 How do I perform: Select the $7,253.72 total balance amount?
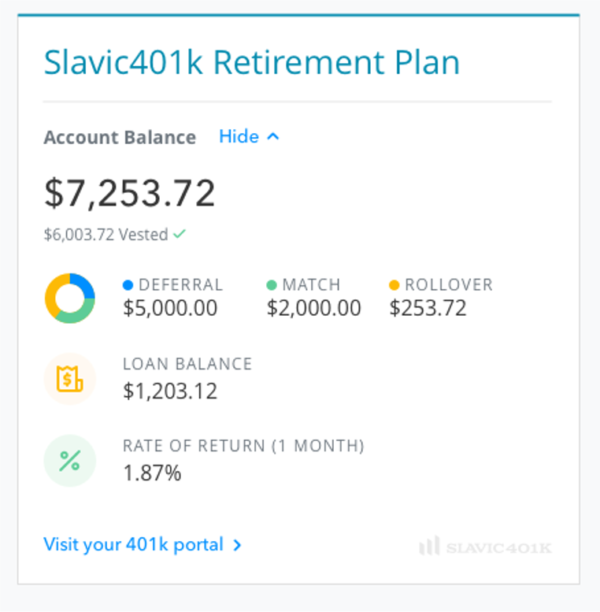[x=130, y=193]
